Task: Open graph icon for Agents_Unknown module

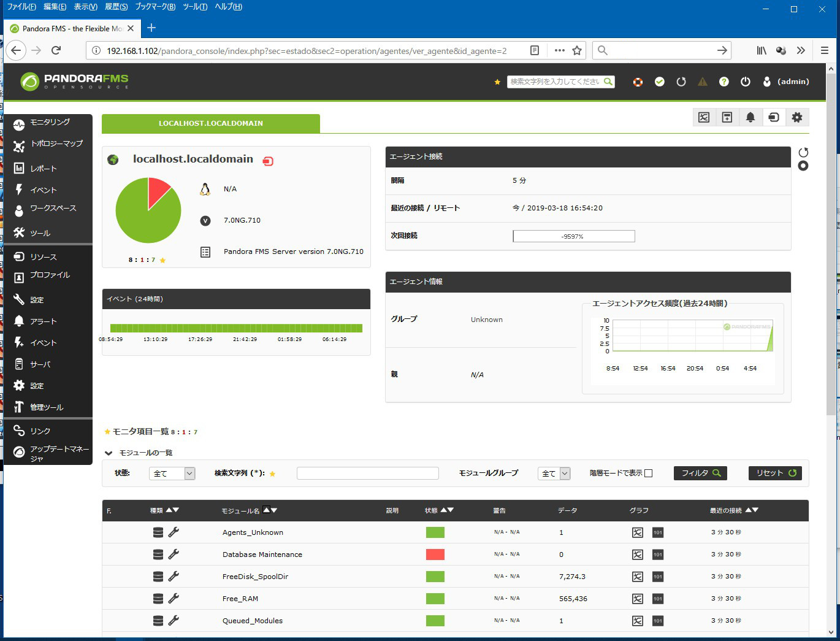Action: [638, 532]
